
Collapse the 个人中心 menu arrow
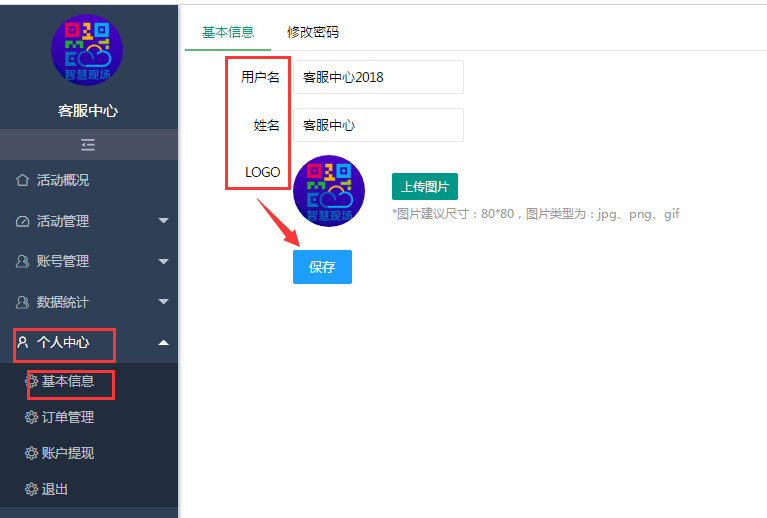(164, 342)
